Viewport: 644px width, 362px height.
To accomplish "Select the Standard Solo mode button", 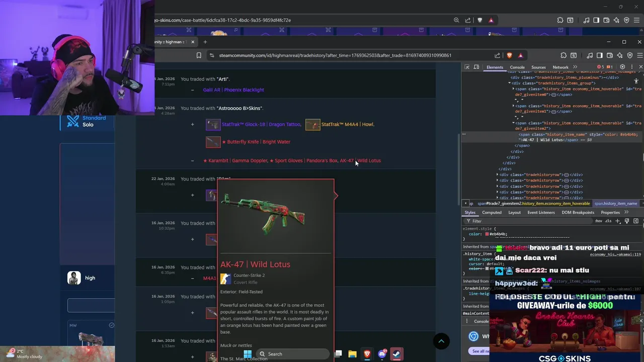I will 88,121.
